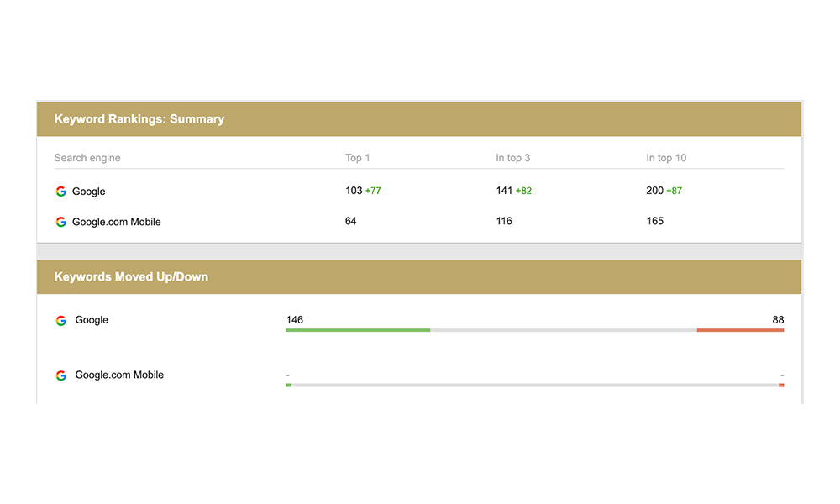Click Google.com Mobile Top 1 value 64

tap(351, 221)
